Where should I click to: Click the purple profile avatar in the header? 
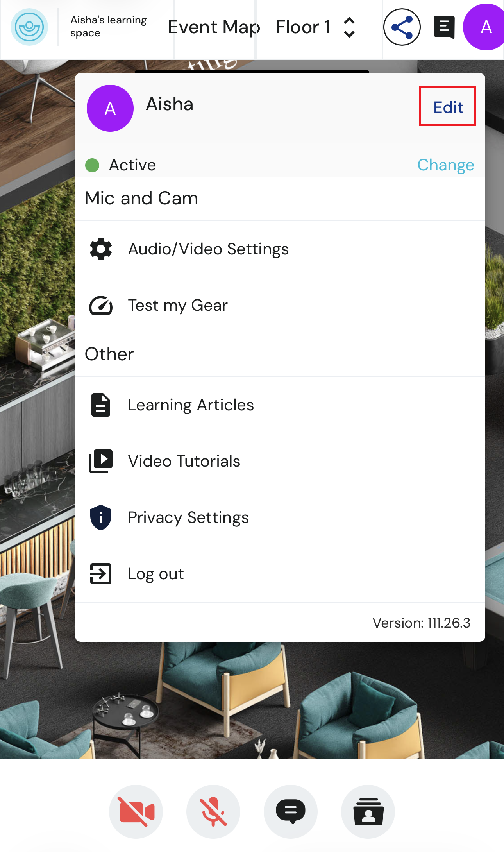[x=484, y=27]
